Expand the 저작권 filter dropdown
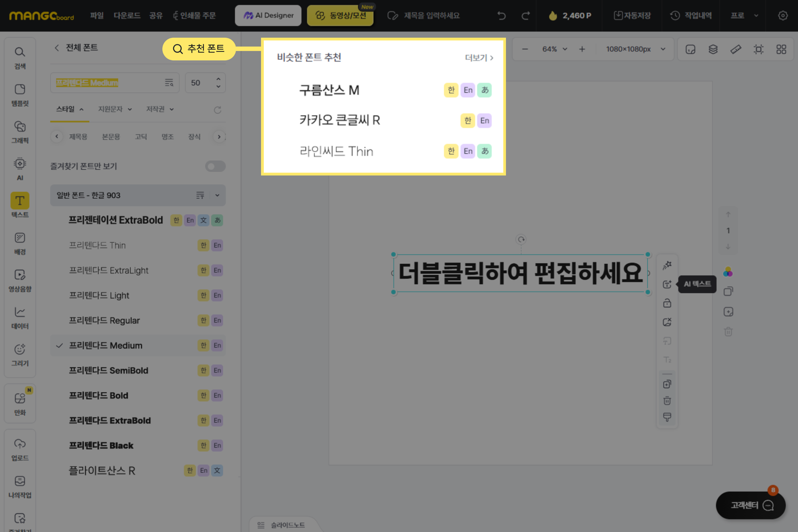The image size is (798, 532). [160, 109]
